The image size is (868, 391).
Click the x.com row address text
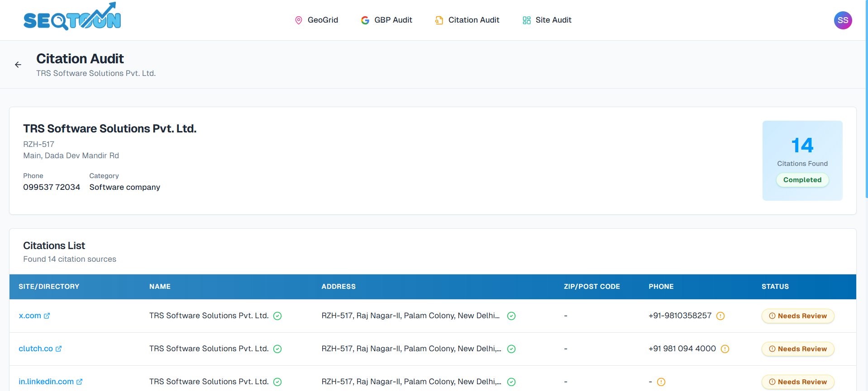click(x=410, y=316)
